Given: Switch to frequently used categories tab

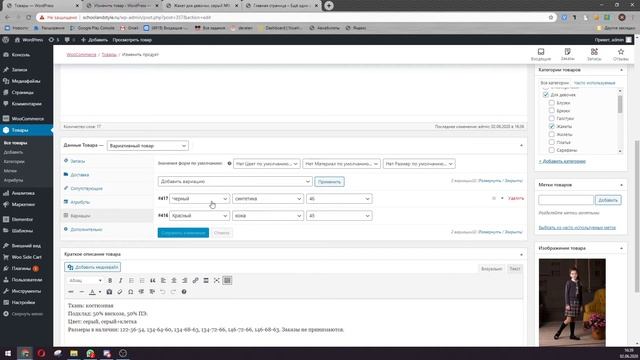Looking at the screenshot, I should tap(594, 83).
